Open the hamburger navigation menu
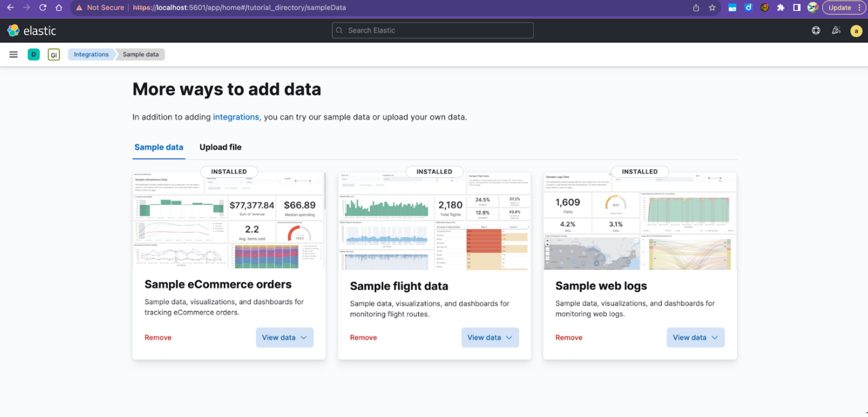 13,54
